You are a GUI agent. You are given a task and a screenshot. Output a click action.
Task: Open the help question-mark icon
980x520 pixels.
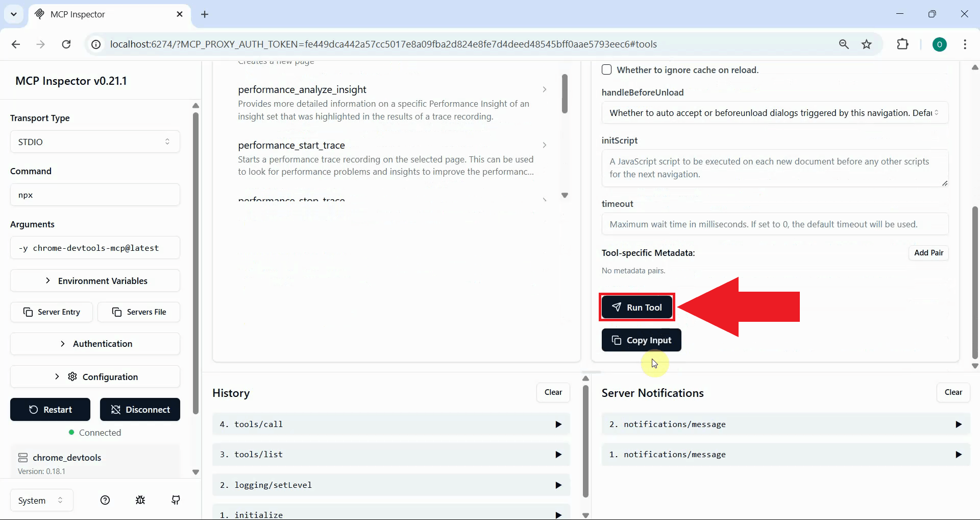tap(105, 501)
